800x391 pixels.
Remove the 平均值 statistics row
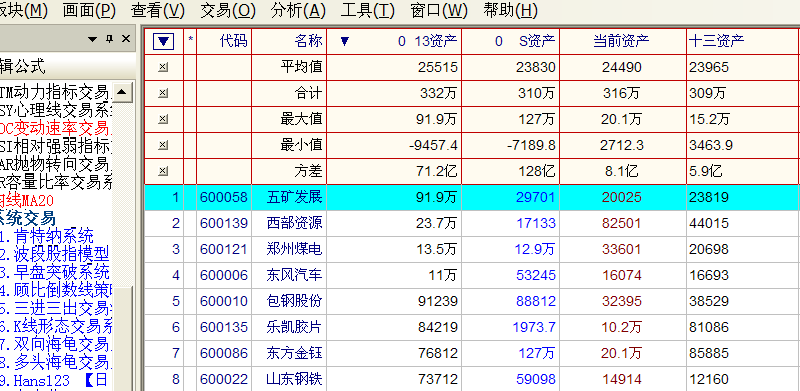[x=163, y=67]
